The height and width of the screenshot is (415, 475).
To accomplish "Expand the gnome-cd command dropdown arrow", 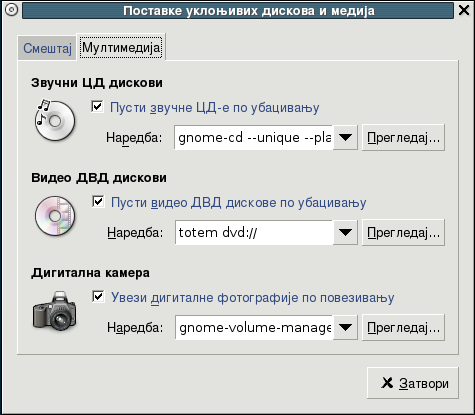I will click(345, 137).
